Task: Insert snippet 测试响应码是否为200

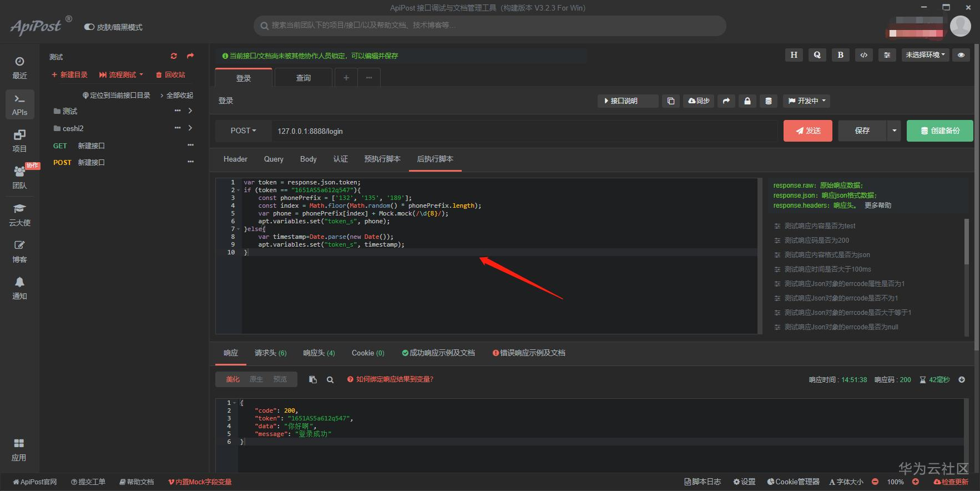Action: (816, 241)
